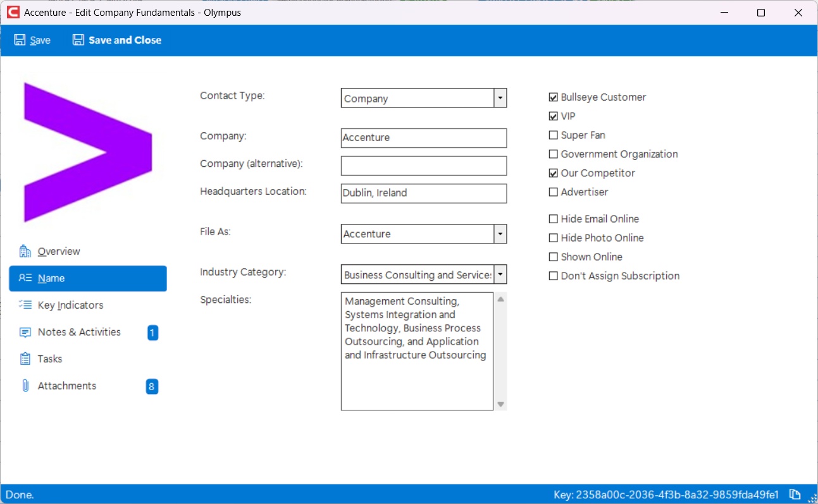Click the Company name field
Screen dimensions: 818x504
424,138
